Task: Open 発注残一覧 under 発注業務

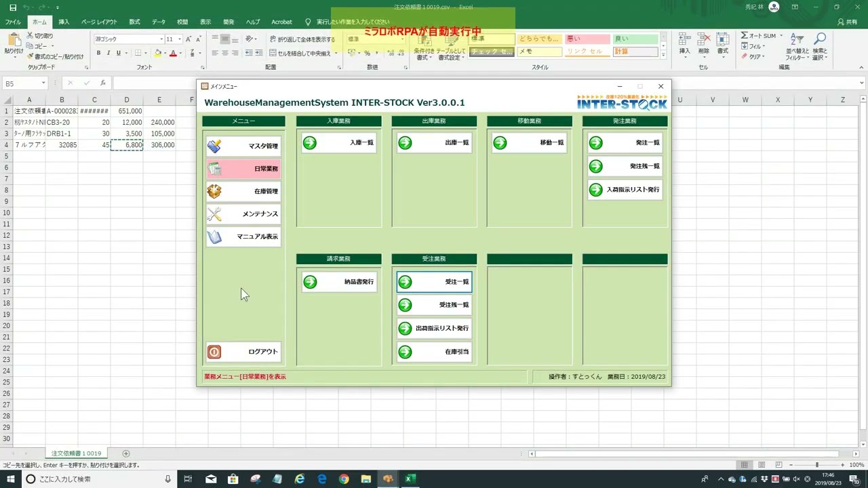Action: [625, 166]
